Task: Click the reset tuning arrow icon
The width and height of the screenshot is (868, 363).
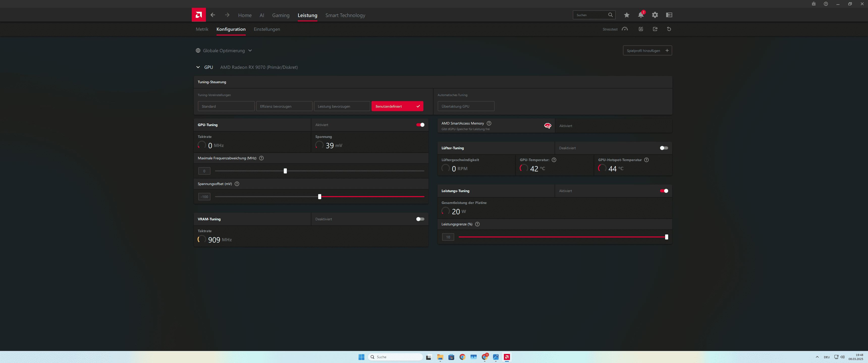Action: (x=669, y=29)
